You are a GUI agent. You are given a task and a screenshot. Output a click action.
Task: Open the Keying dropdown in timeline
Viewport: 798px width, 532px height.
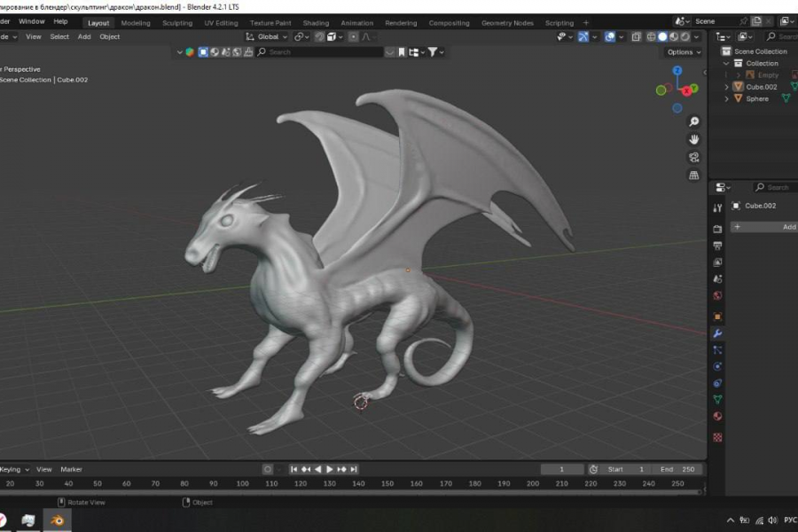coord(15,469)
